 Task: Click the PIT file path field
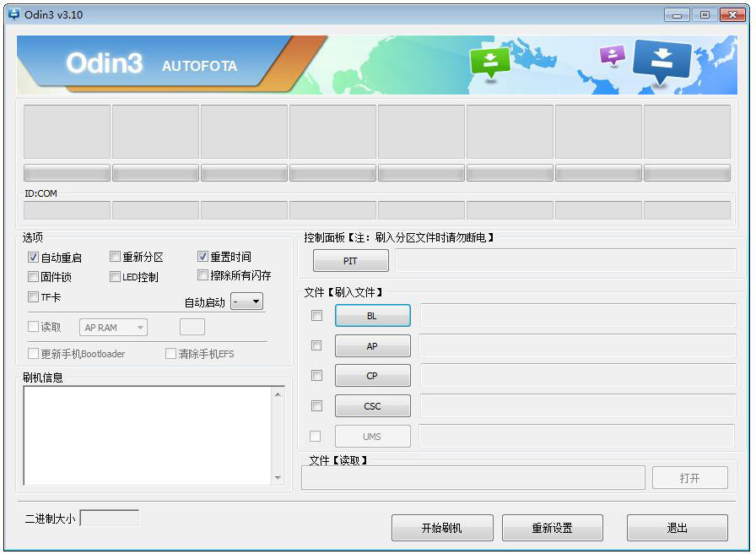tap(565, 261)
